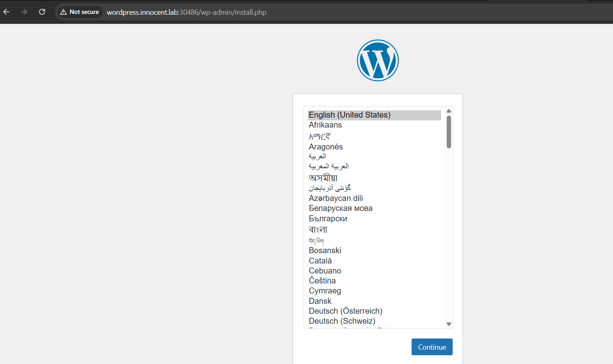This screenshot has width=613, height=364.
Task: Select Čeština in the language list
Action: coord(375,281)
